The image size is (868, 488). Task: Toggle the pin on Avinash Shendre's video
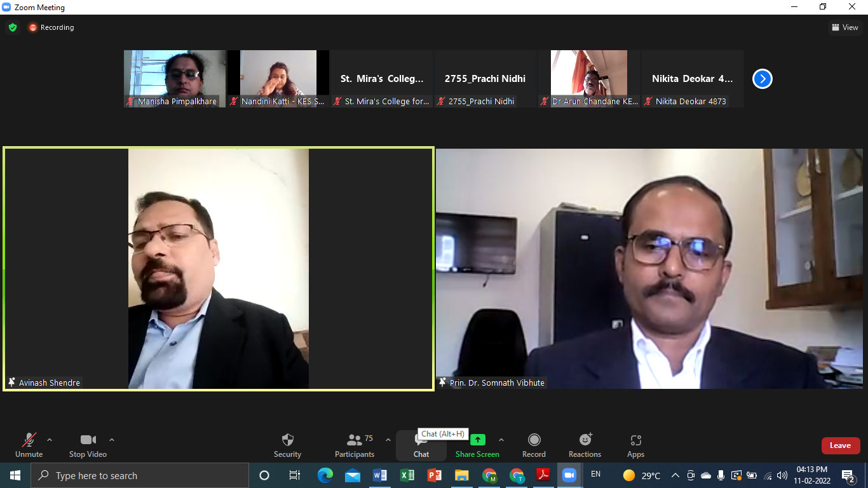(x=10, y=382)
